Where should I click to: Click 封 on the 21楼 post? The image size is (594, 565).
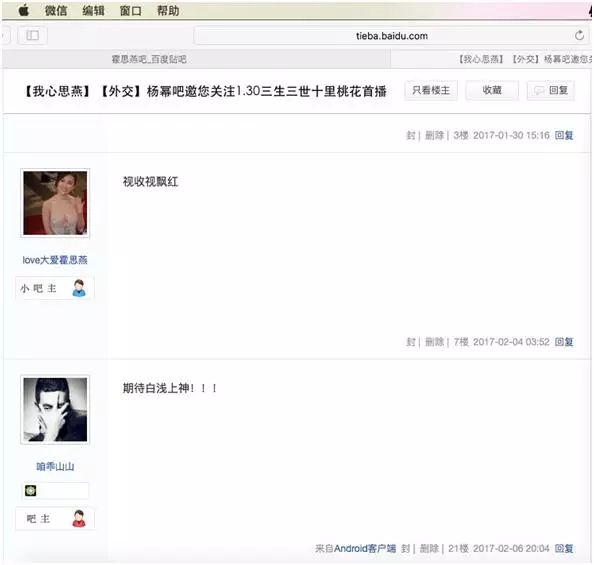pyautogui.click(x=406, y=548)
